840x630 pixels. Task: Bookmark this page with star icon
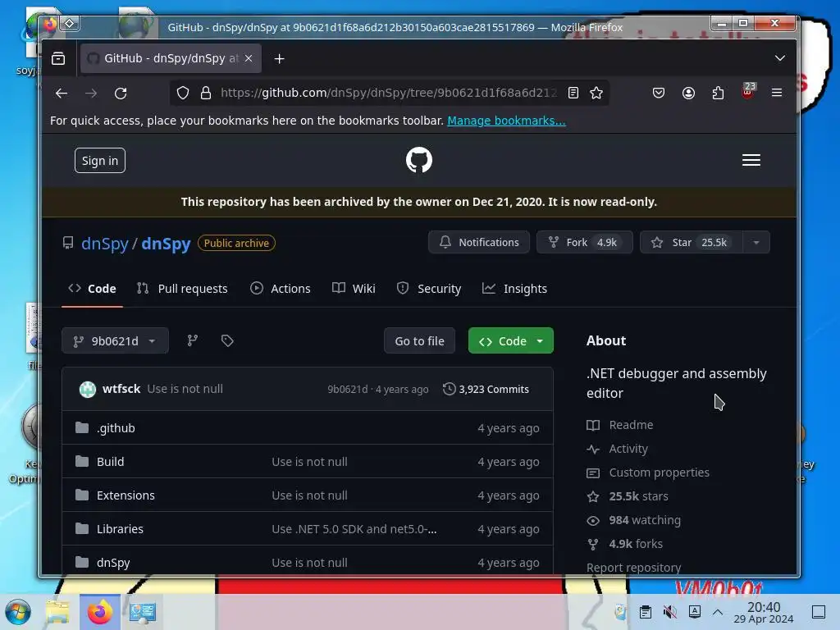click(596, 94)
